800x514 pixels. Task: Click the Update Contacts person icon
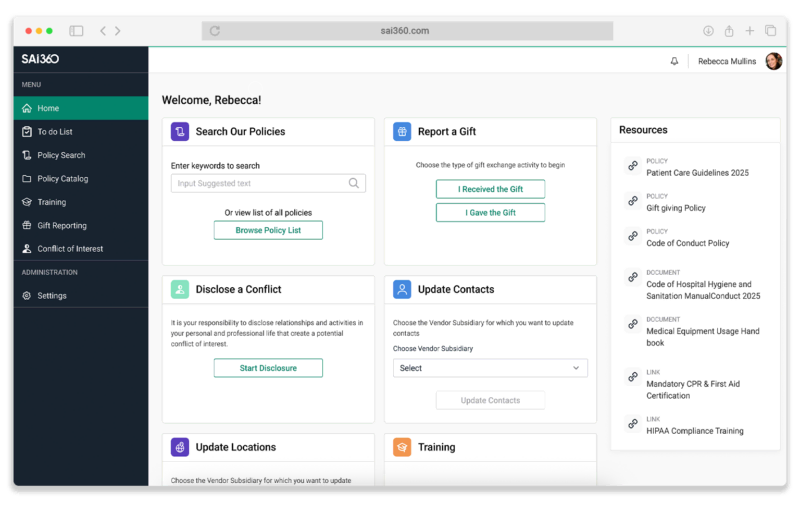[x=402, y=289]
